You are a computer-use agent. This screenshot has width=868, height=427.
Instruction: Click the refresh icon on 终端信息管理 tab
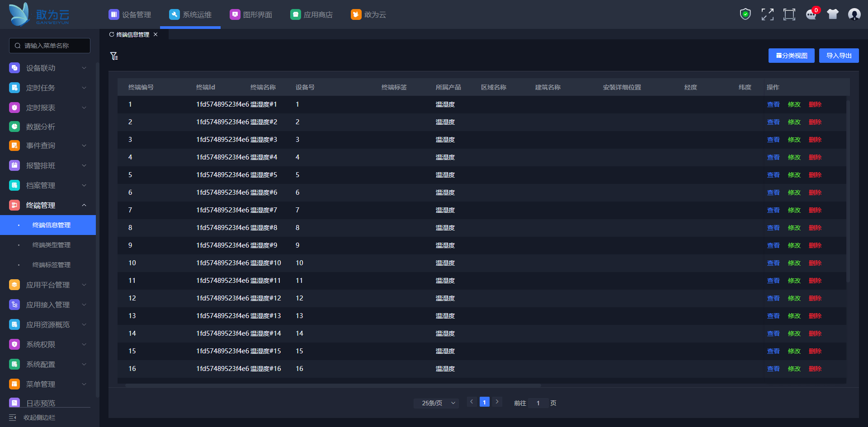112,35
